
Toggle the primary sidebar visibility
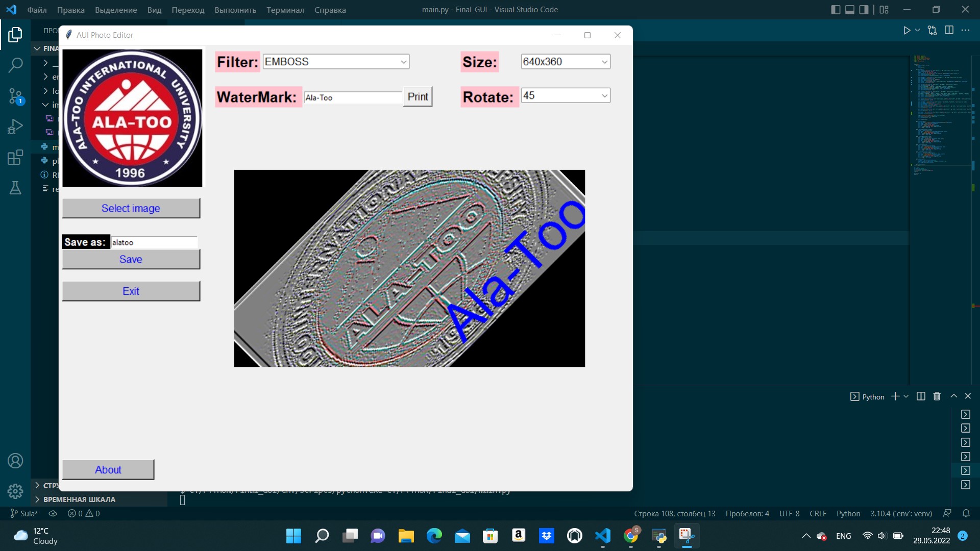(836, 9)
